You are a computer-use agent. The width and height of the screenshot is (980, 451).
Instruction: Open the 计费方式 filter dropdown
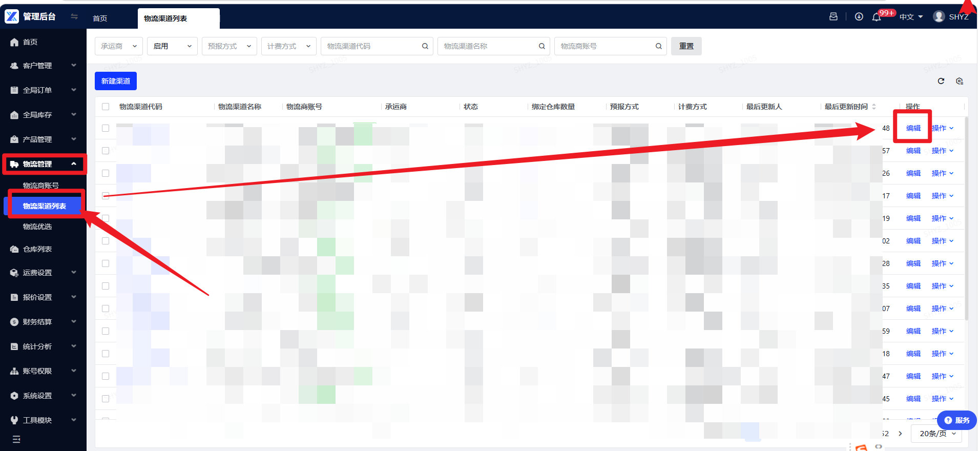289,46
